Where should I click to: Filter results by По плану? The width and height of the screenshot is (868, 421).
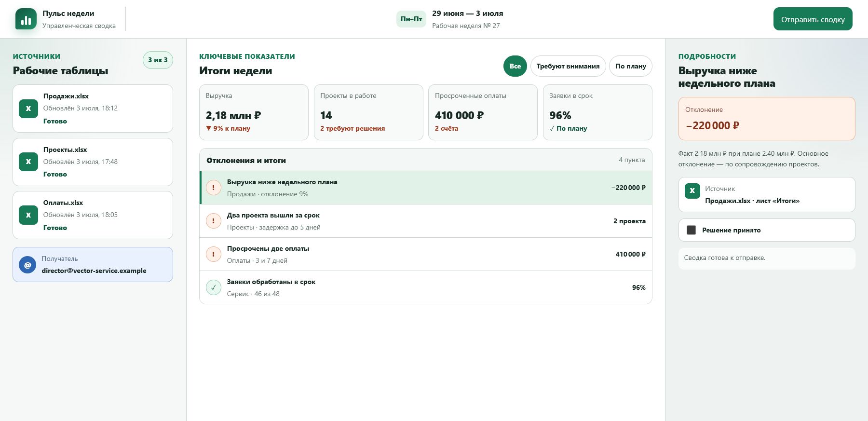pyautogui.click(x=631, y=66)
